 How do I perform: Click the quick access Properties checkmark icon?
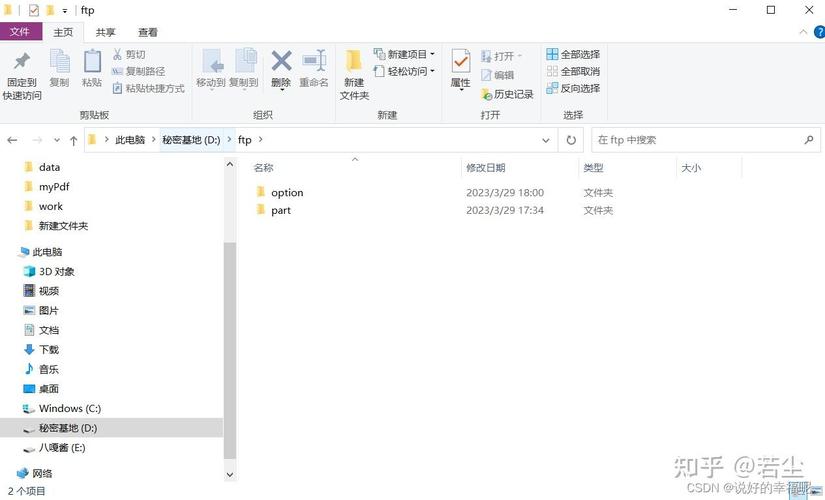[x=34, y=10]
